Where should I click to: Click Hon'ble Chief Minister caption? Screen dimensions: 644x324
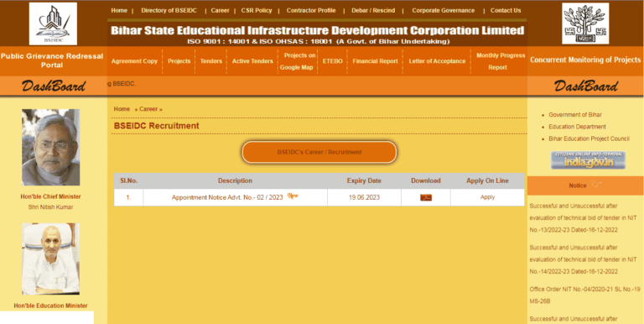[x=50, y=197]
